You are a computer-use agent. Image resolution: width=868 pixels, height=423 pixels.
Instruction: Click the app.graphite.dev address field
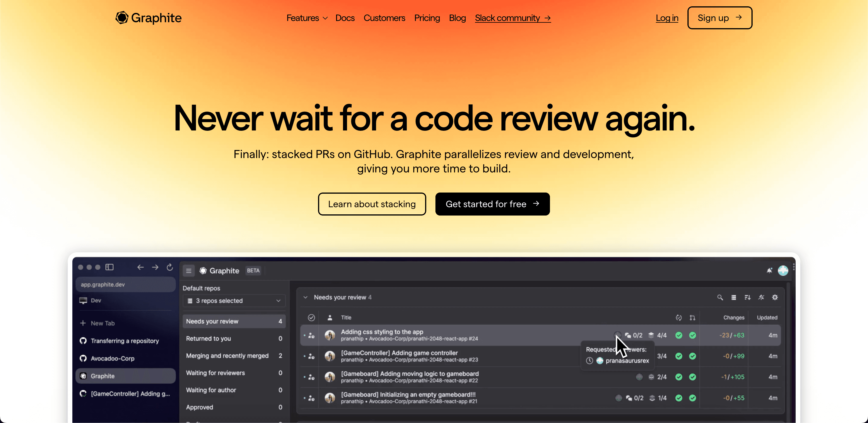click(x=125, y=284)
